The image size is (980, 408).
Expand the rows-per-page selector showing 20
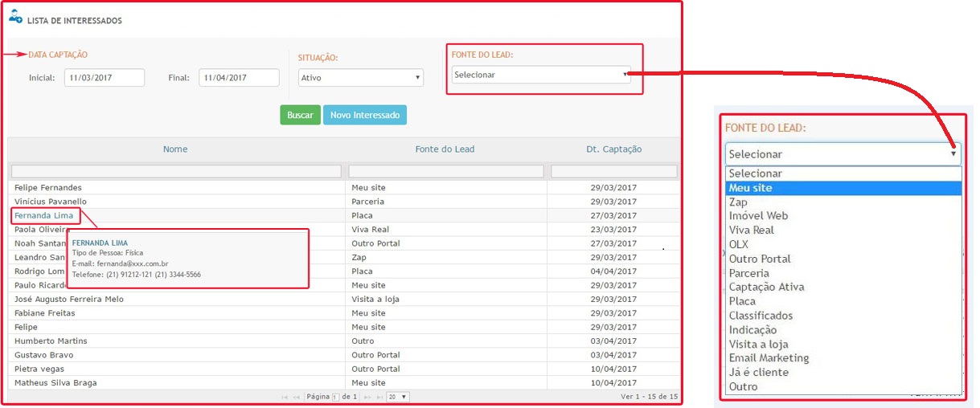397,397
